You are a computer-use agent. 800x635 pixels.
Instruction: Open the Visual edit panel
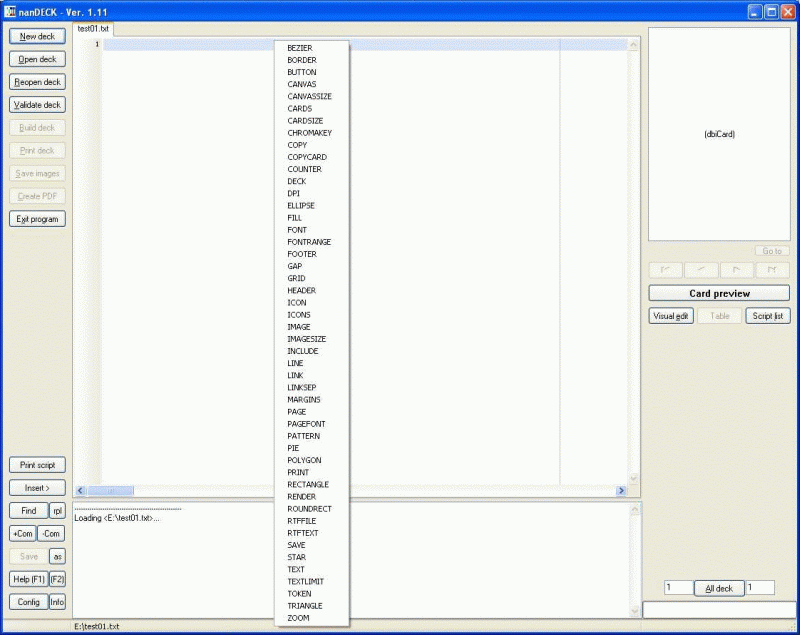point(671,316)
